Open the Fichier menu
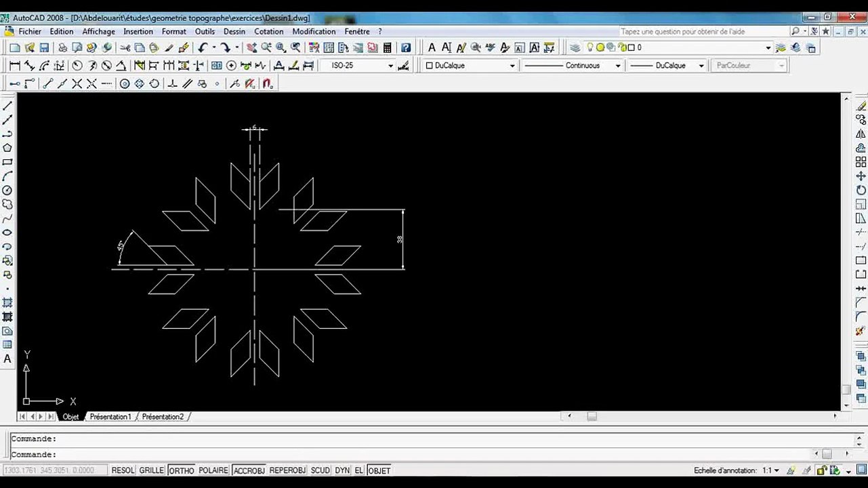The width and height of the screenshot is (868, 488). tap(30, 31)
